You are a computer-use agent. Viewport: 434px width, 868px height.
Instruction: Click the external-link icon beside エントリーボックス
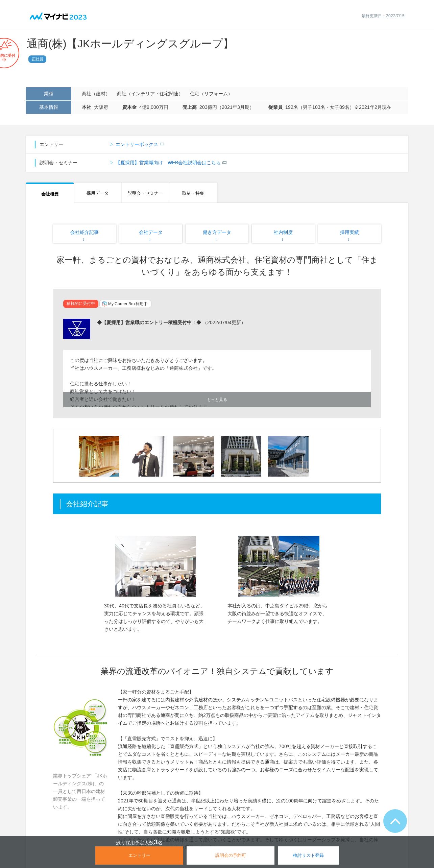162,144
